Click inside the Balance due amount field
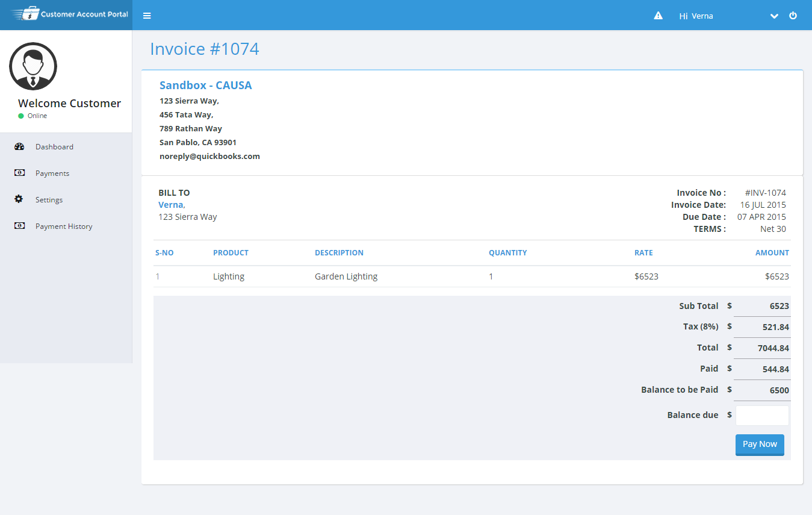812x515 pixels. (x=762, y=415)
